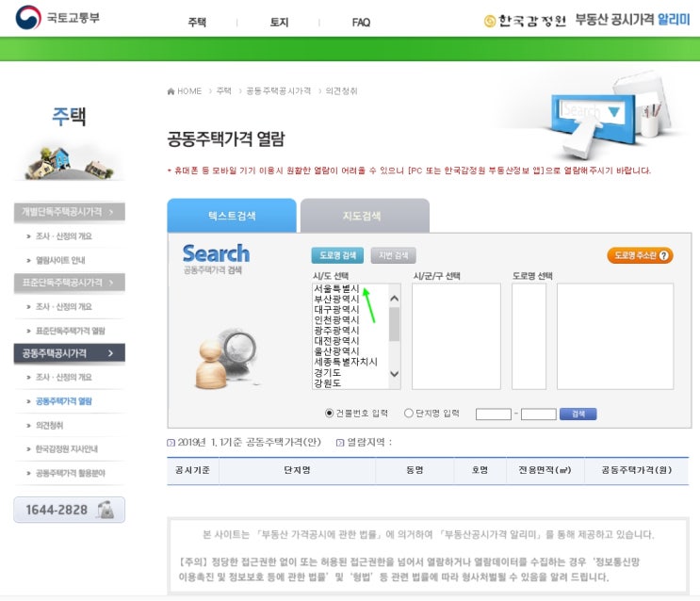Select 광주광역시 in the list
This screenshot has height=601, width=700.
(336, 330)
